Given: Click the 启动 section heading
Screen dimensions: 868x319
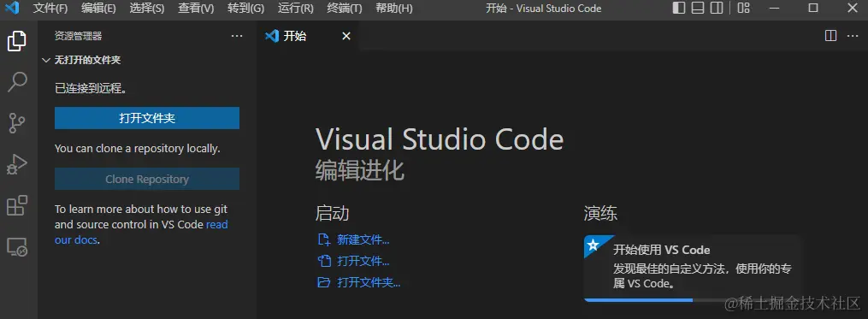Looking at the screenshot, I should (x=332, y=213).
